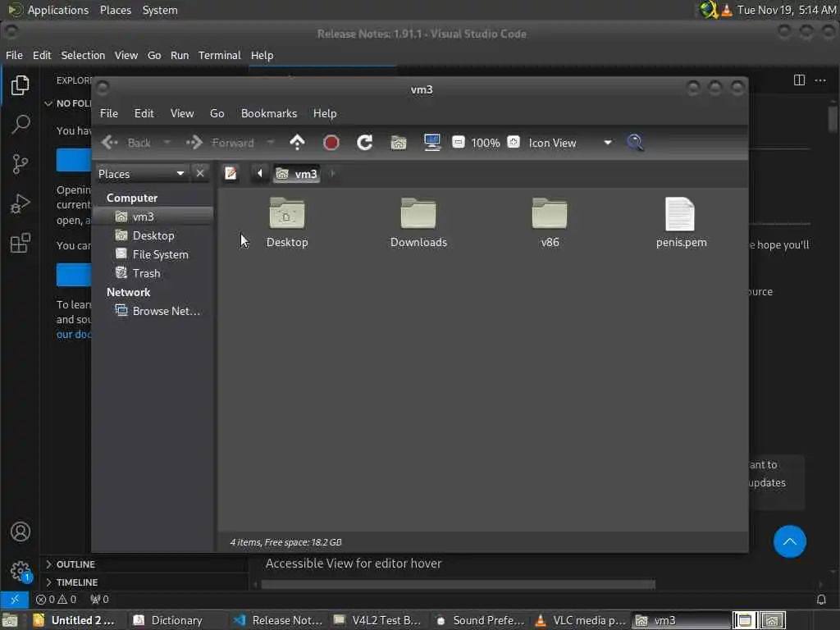The height and width of the screenshot is (630, 840).
Task: Open Source Control icon in VS Code
Action: click(20, 164)
